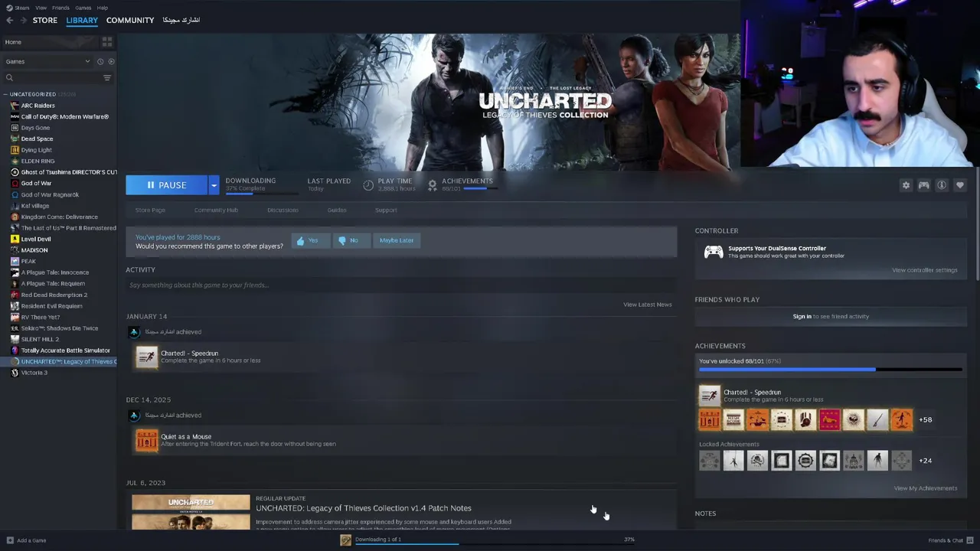
Task: Open game settings gear icon
Action: (906, 185)
